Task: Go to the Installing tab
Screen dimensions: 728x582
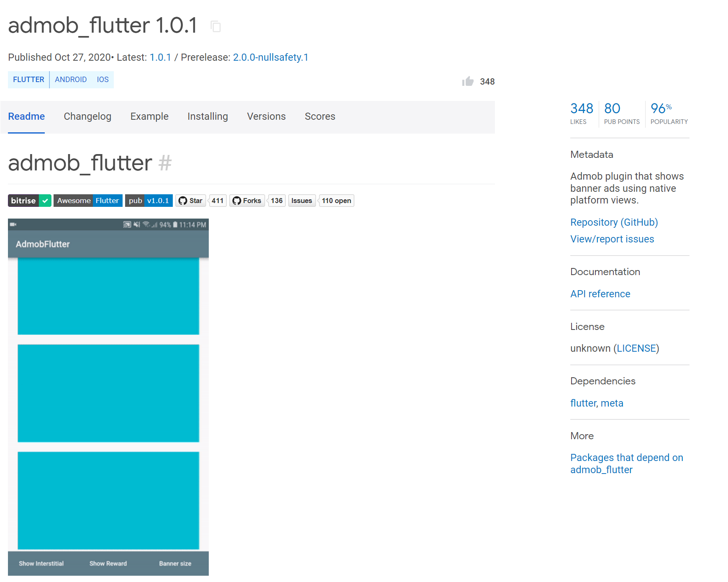Action: (208, 116)
